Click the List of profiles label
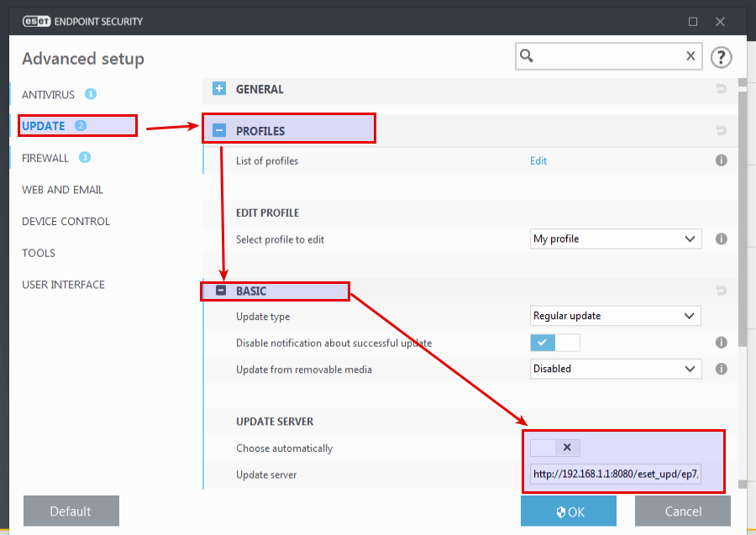This screenshot has height=535, width=756. click(267, 161)
